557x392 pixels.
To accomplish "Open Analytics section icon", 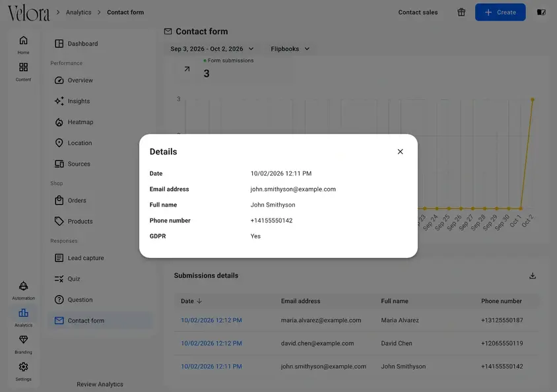I will click(x=24, y=313).
